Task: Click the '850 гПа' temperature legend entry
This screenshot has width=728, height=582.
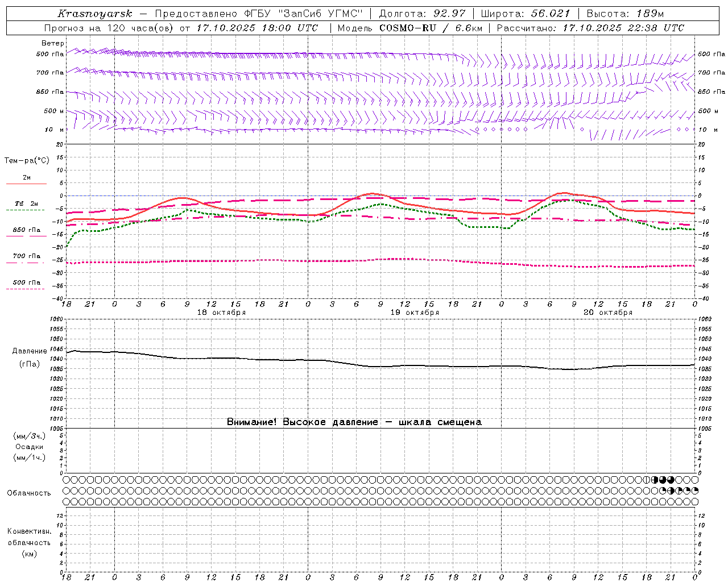Action: [27, 230]
